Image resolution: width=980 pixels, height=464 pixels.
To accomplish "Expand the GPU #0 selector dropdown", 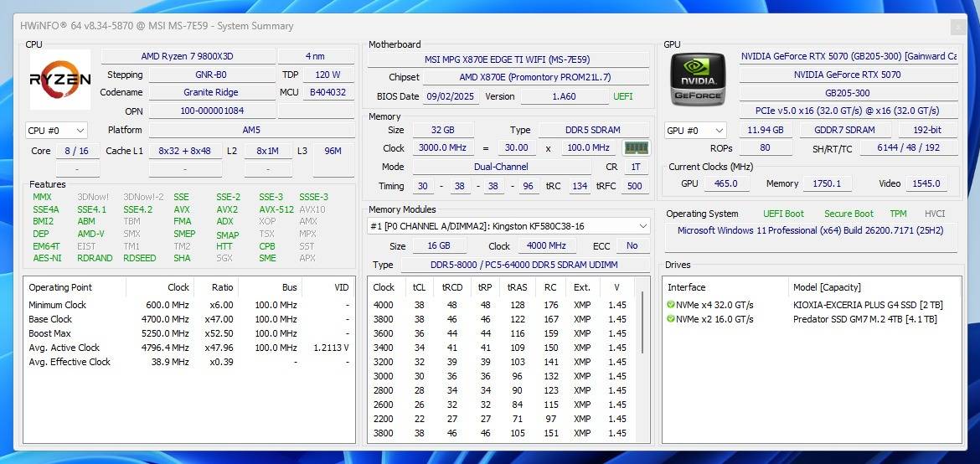I will 694,131.
